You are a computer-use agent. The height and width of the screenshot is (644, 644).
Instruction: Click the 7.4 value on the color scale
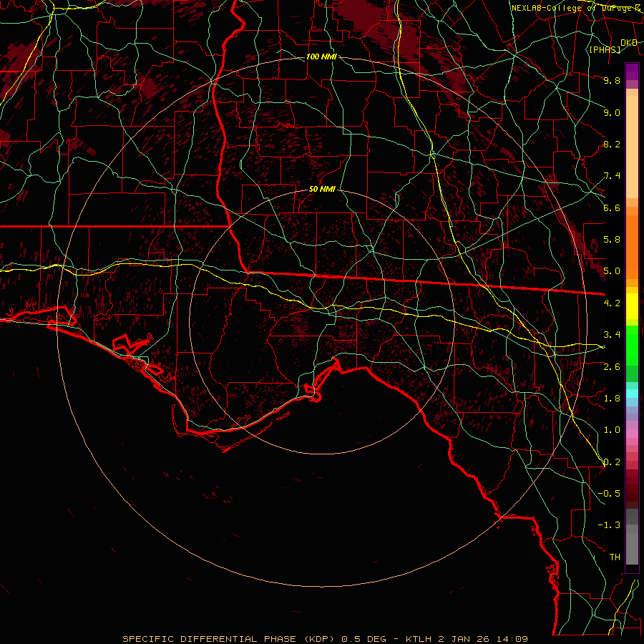click(612, 176)
